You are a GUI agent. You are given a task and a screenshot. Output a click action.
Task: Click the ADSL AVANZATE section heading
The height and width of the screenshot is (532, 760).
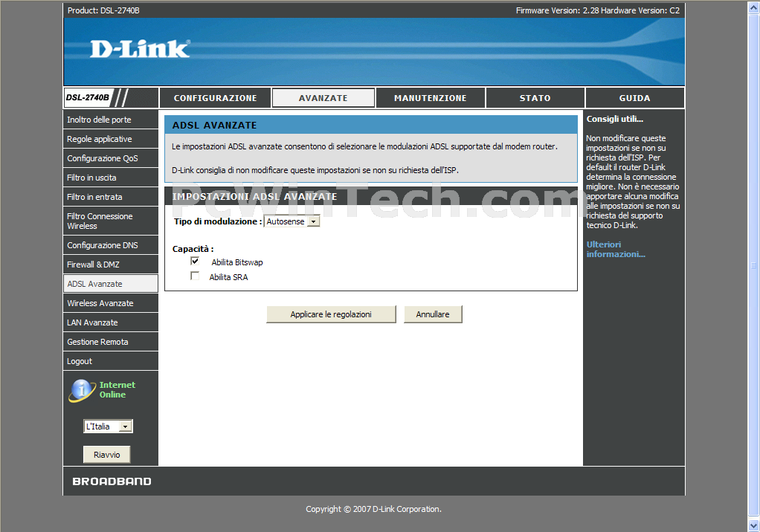pos(215,126)
